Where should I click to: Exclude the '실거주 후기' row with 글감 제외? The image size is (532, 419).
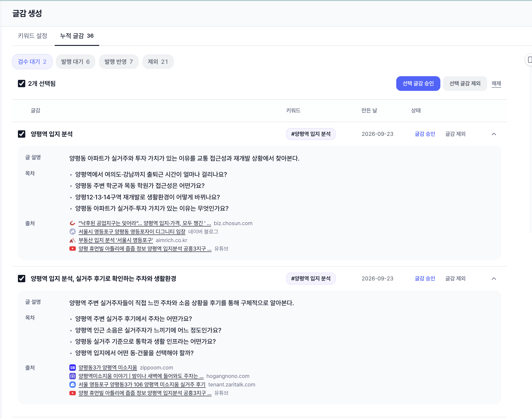455,278
